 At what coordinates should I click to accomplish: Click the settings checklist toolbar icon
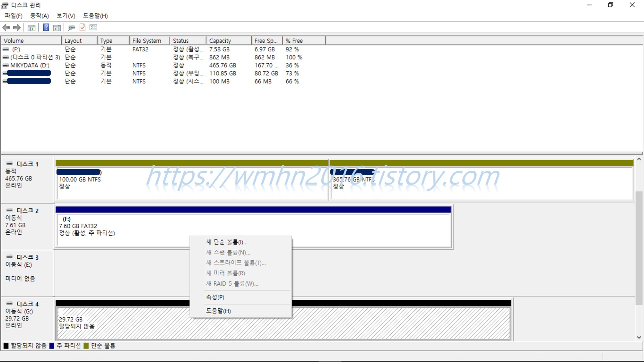93,28
